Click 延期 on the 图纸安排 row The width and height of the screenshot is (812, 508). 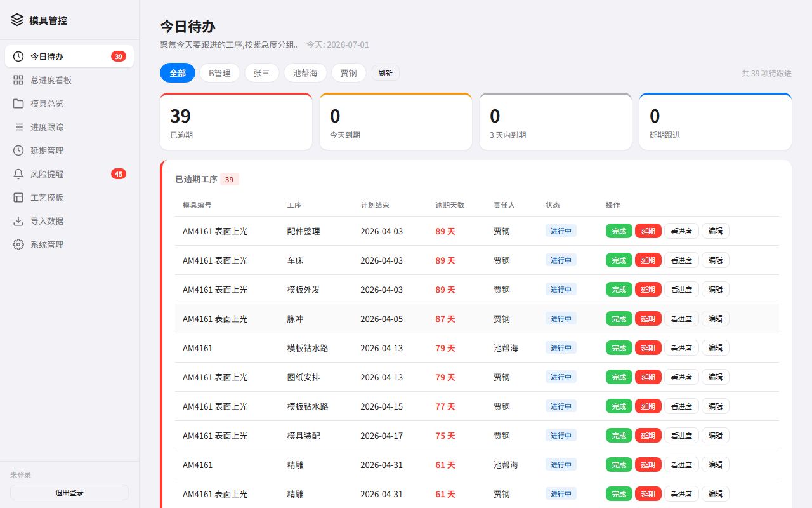(x=648, y=377)
